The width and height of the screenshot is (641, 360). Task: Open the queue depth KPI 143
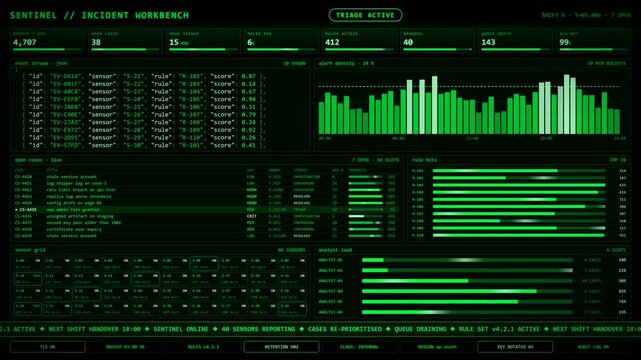[x=515, y=40]
